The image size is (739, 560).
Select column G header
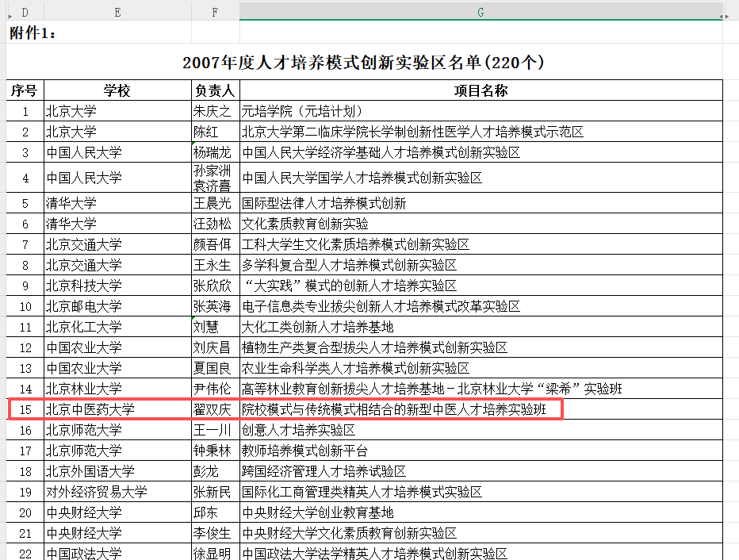481,11
